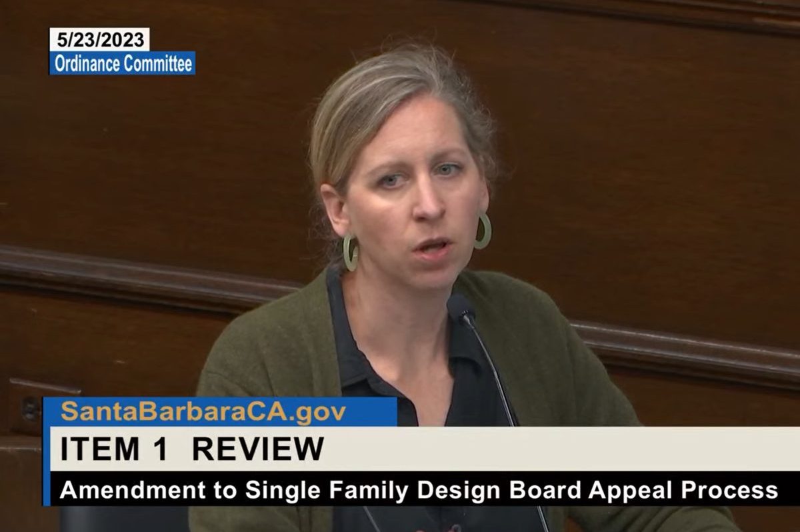This screenshot has width=800, height=532.
Task: Select the Ordinance Committee label
Action: coord(123,63)
